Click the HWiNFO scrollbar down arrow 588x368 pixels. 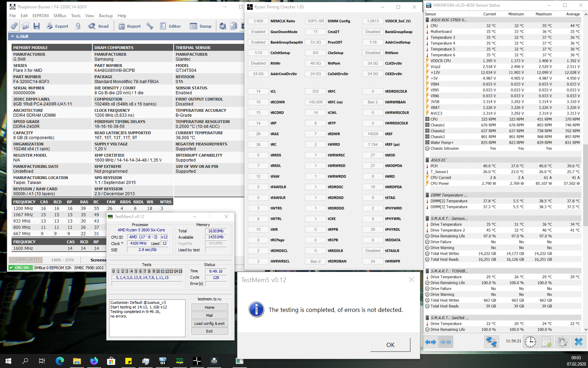point(586,329)
